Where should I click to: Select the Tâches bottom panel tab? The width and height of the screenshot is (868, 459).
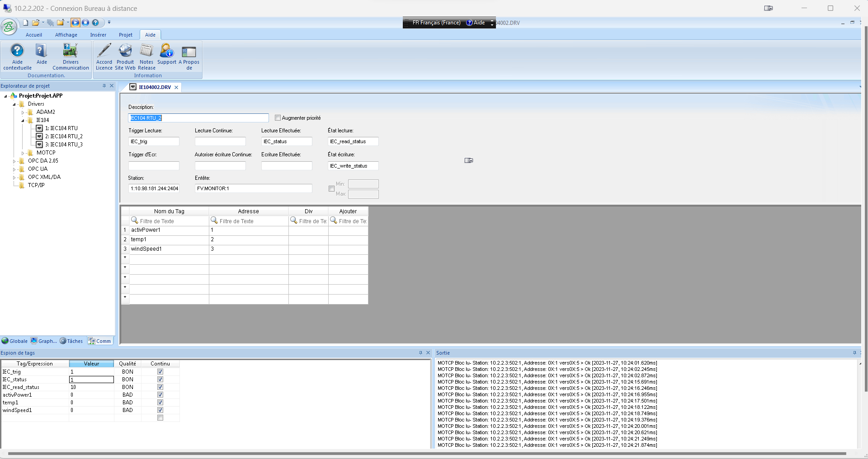(x=71, y=341)
